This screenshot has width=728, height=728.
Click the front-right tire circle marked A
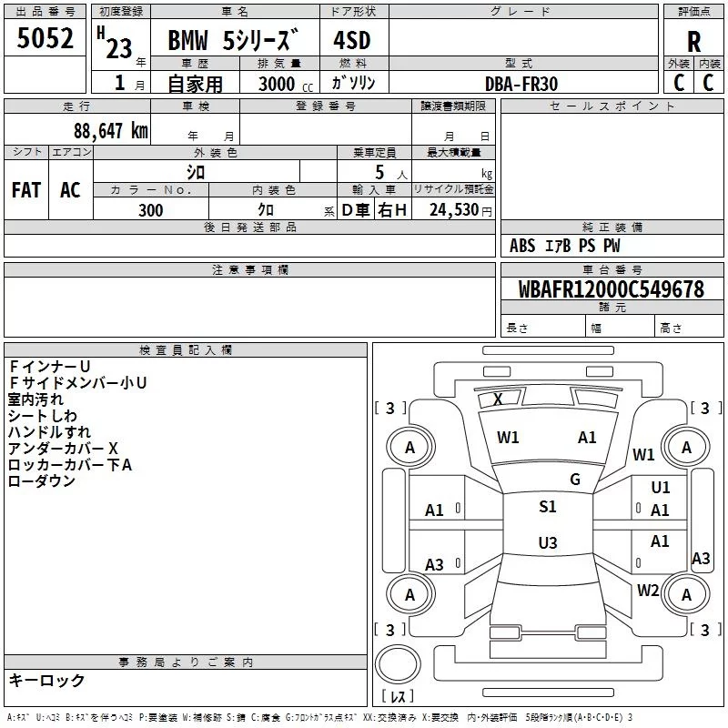(686, 447)
